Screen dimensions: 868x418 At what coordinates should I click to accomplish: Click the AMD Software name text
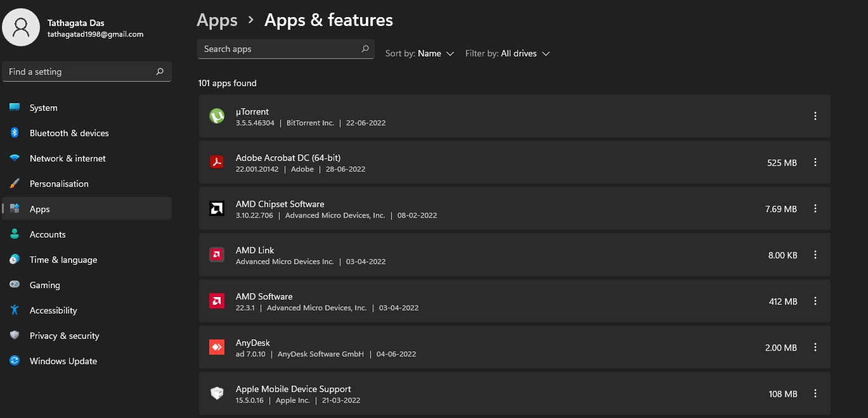point(264,296)
